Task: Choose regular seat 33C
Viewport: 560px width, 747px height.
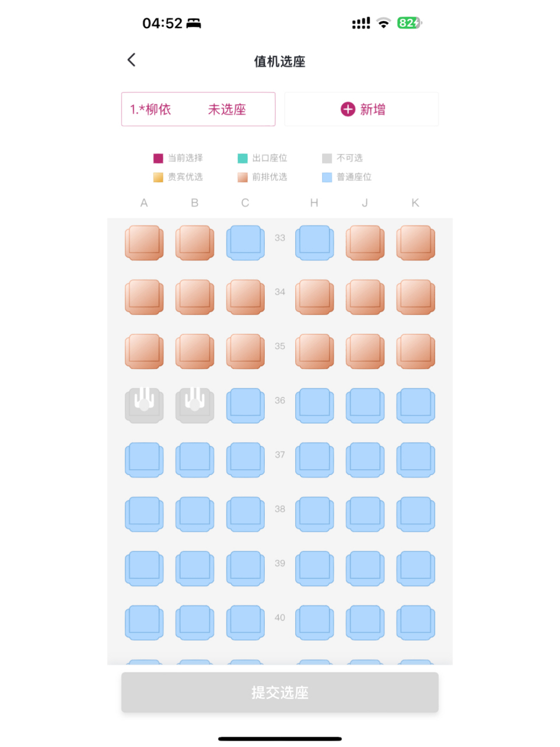Action: click(x=245, y=242)
